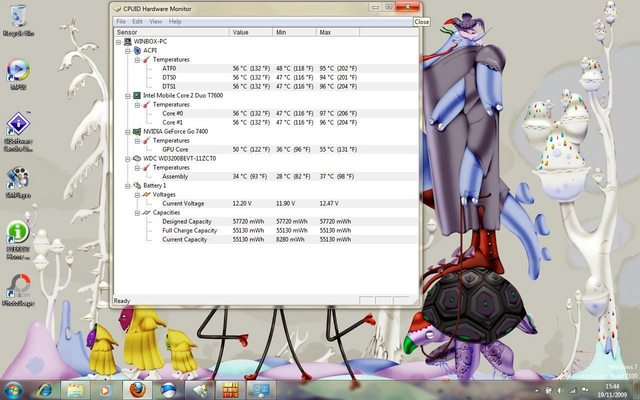The image size is (640, 400).
Task: Click the volume speaker tray icon
Action: 560,391
